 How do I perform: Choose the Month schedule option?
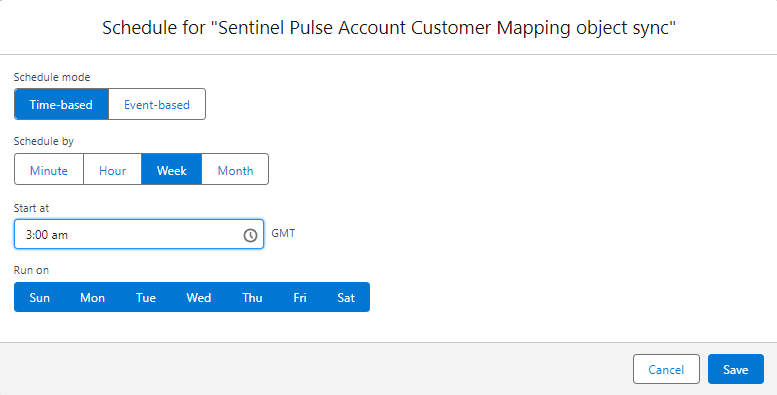pyautogui.click(x=235, y=169)
